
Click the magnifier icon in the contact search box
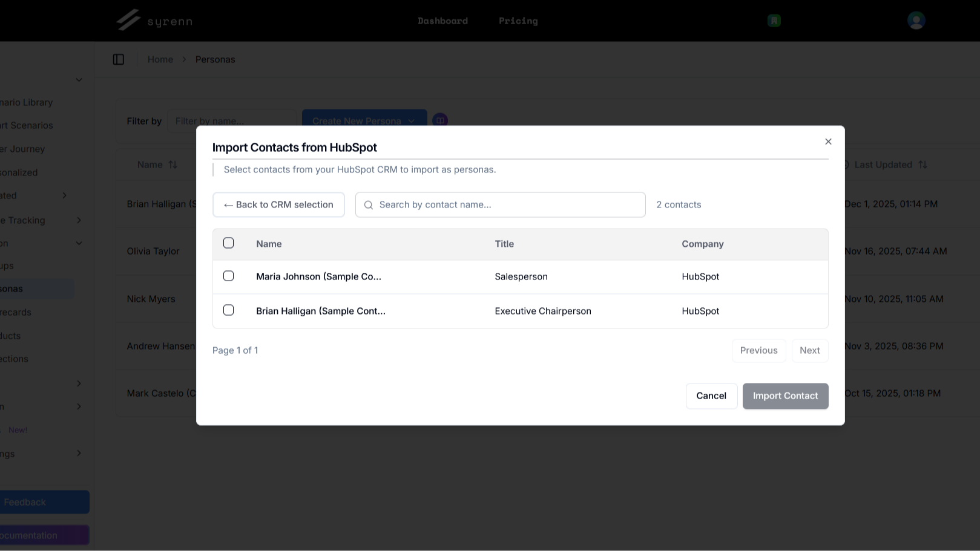click(x=369, y=205)
